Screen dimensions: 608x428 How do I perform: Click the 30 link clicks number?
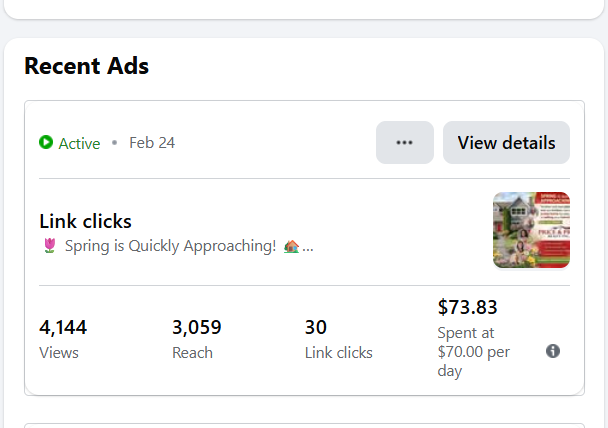point(316,327)
